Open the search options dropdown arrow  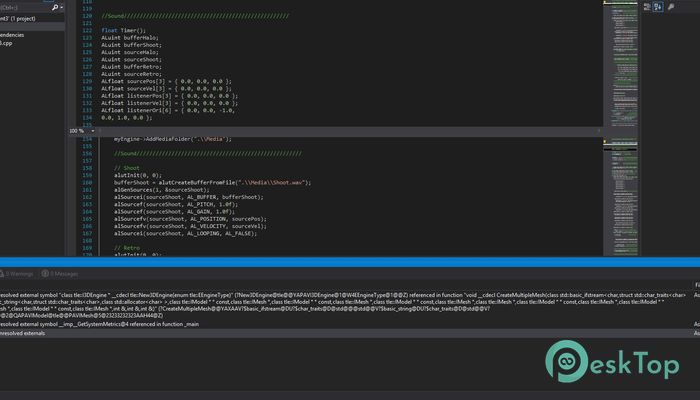[61, 8]
